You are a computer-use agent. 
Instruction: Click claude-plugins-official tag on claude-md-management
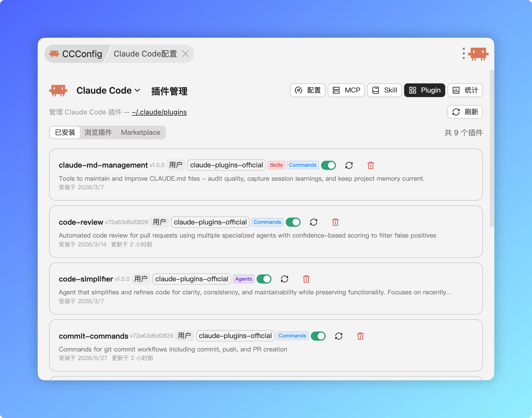[x=227, y=165]
